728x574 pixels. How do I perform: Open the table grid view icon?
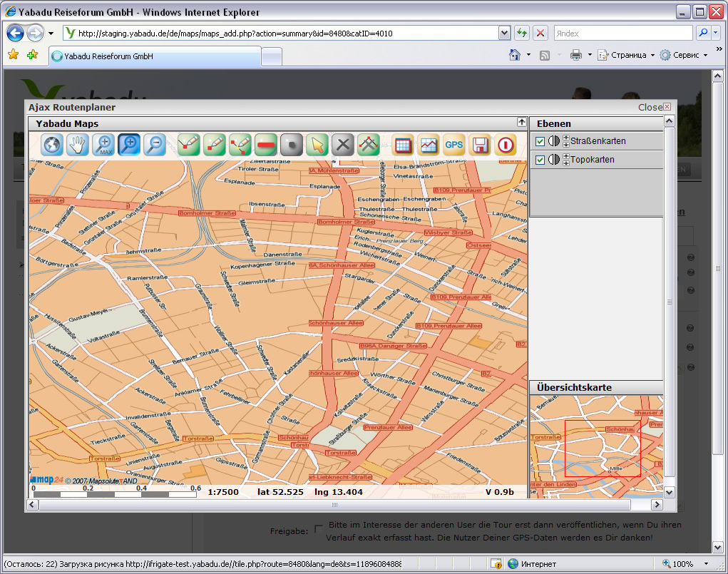(403, 145)
